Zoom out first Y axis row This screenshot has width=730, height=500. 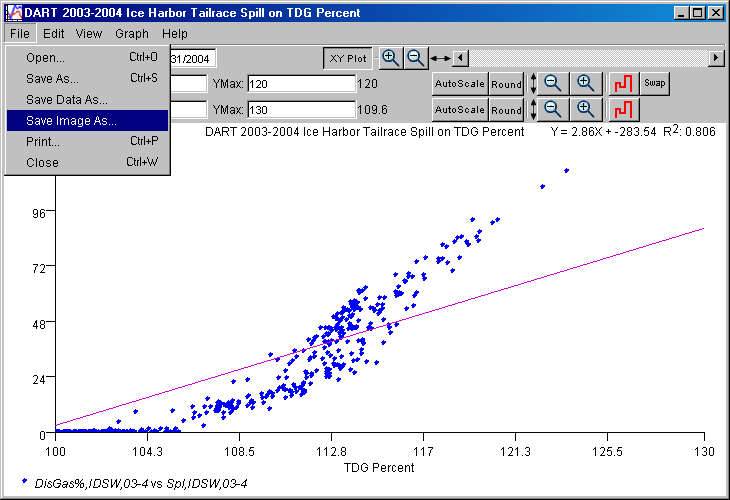[553, 83]
